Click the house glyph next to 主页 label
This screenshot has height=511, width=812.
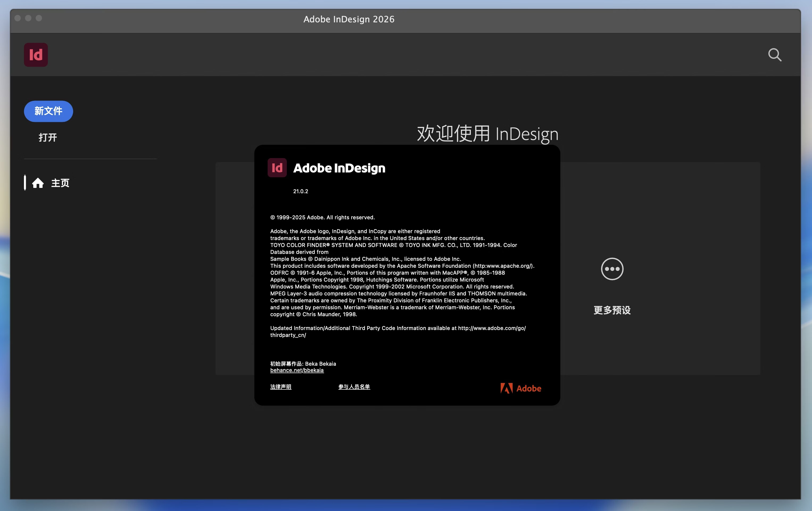(38, 183)
